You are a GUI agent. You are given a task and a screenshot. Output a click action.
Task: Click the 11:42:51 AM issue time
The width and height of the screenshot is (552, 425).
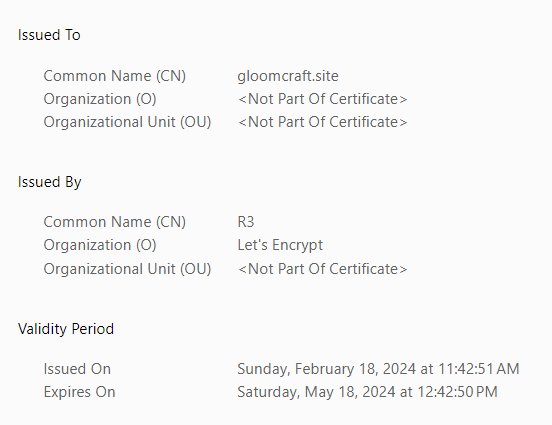[x=479, y=369]
